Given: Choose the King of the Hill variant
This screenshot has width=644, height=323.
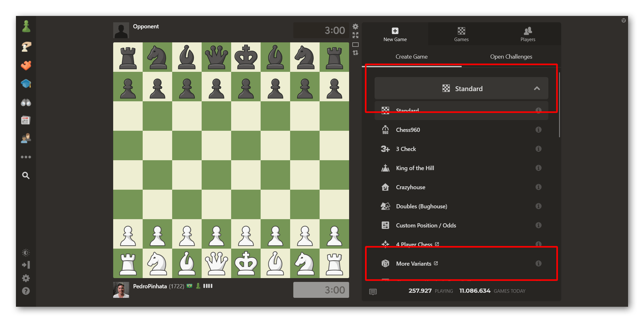Looking at the screenshot, I should click(461, 168).
